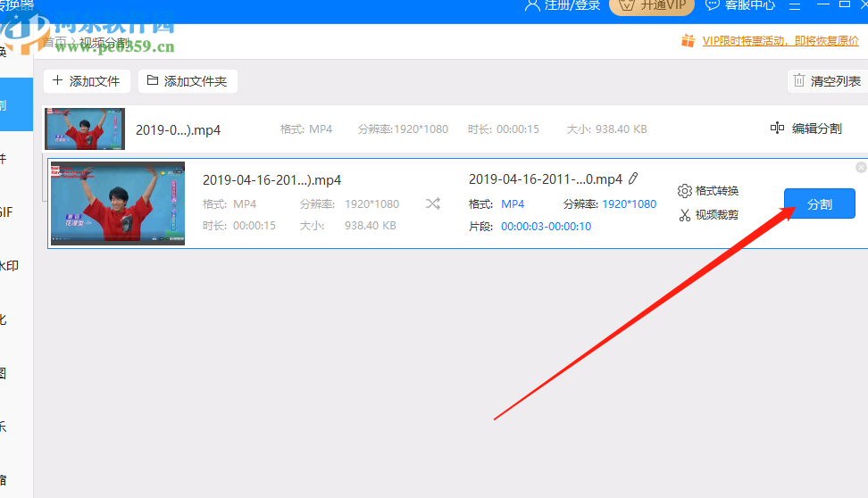868x498 pixels.
Task: Clear the list with 清空列表
Action: click(828, 81)
